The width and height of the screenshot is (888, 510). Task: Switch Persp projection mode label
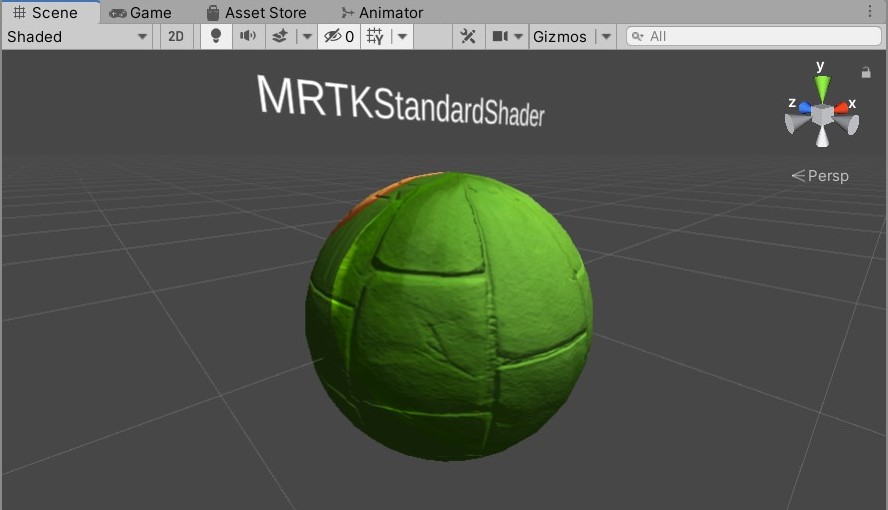coord(820,176)
